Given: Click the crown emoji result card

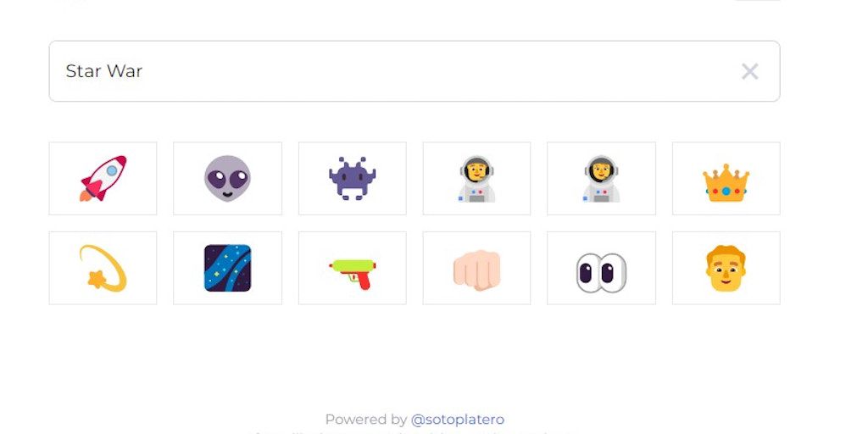Looking at the screenshot, I should point(726,178).
